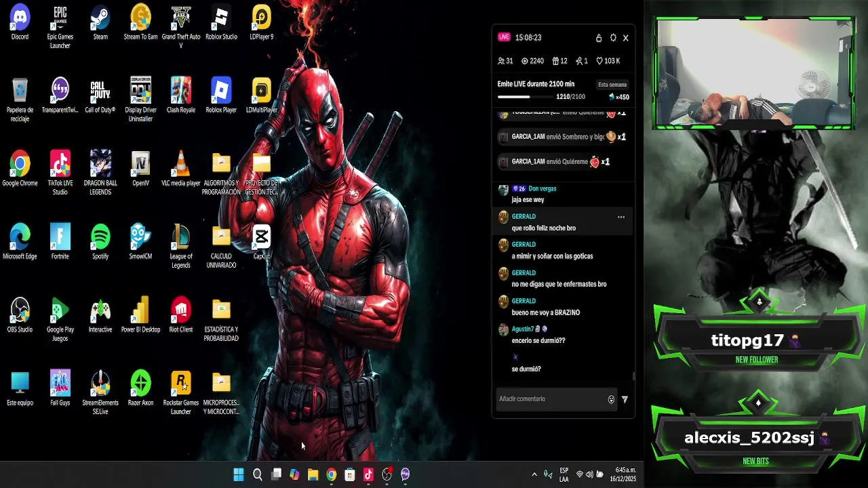Launch Power BI Desktop shortcut
Viewport: 868px width, 488px height.
pyautogui.click(x=140, y=316)
